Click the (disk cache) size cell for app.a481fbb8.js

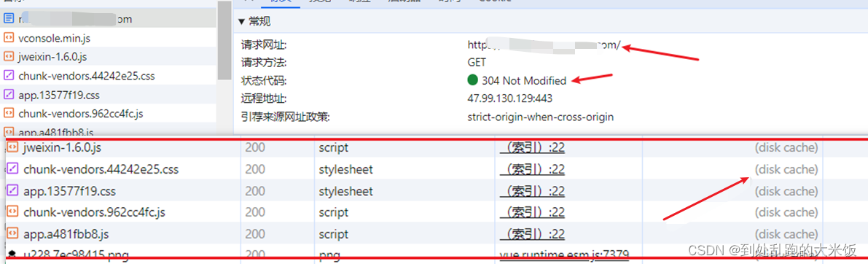[x=786, y=234]
